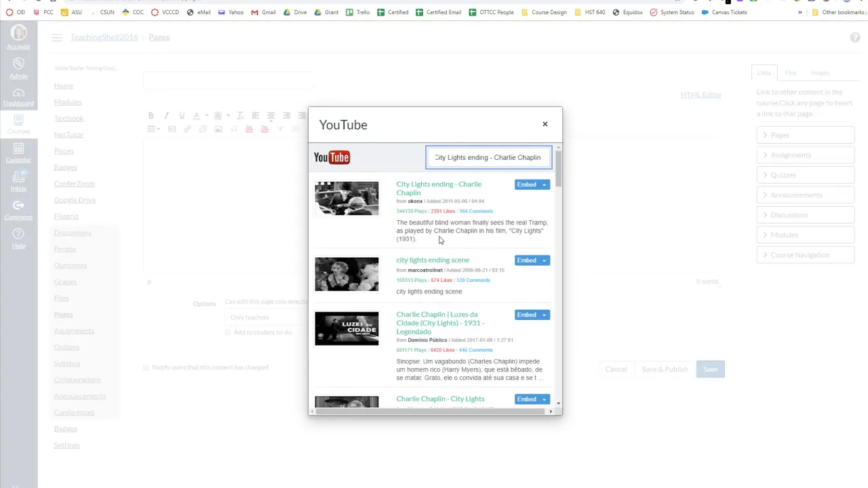Toggle Italic in the page editor toolbar
The height and width of the screenshot is (488, 868).
[x=166, y=115]
